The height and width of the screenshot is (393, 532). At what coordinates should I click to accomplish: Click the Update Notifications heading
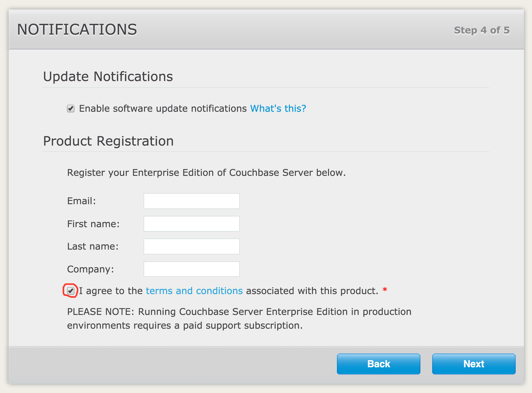coord(108,76)
